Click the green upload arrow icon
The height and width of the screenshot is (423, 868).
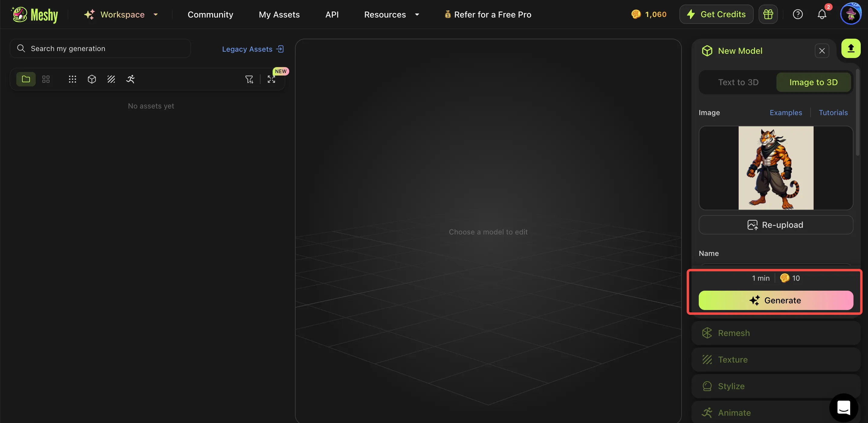coord(850,49)
